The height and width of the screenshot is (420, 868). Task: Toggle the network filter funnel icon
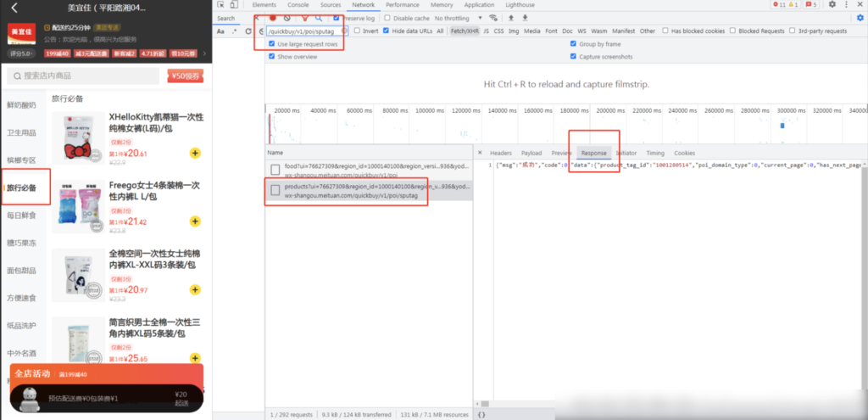coord(303,18)
